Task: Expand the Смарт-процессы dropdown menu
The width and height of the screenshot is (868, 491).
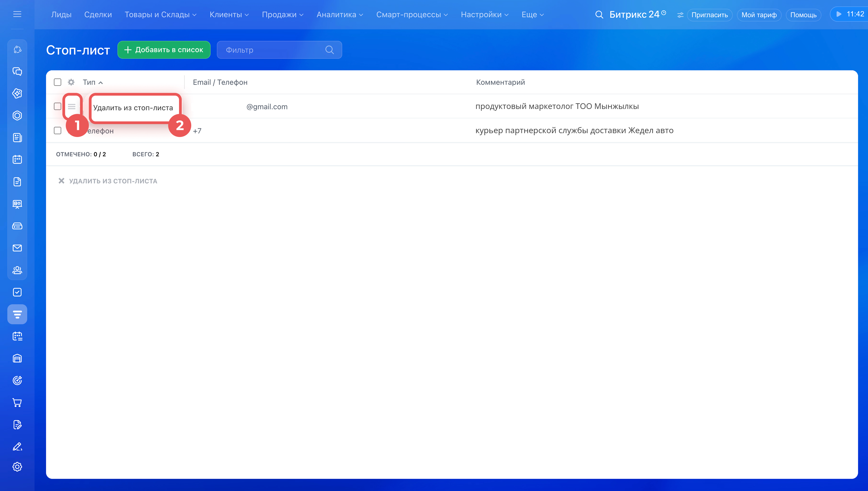Action: 412,14
